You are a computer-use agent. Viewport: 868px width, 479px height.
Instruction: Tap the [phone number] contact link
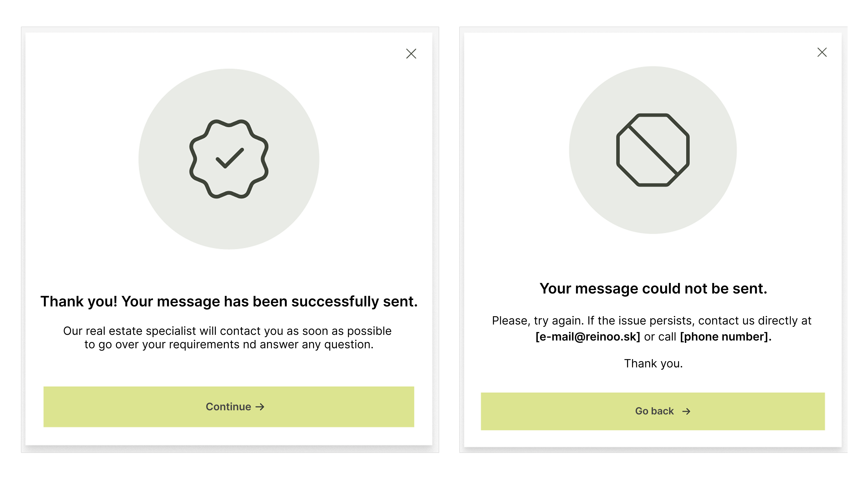tap(725, 336)
